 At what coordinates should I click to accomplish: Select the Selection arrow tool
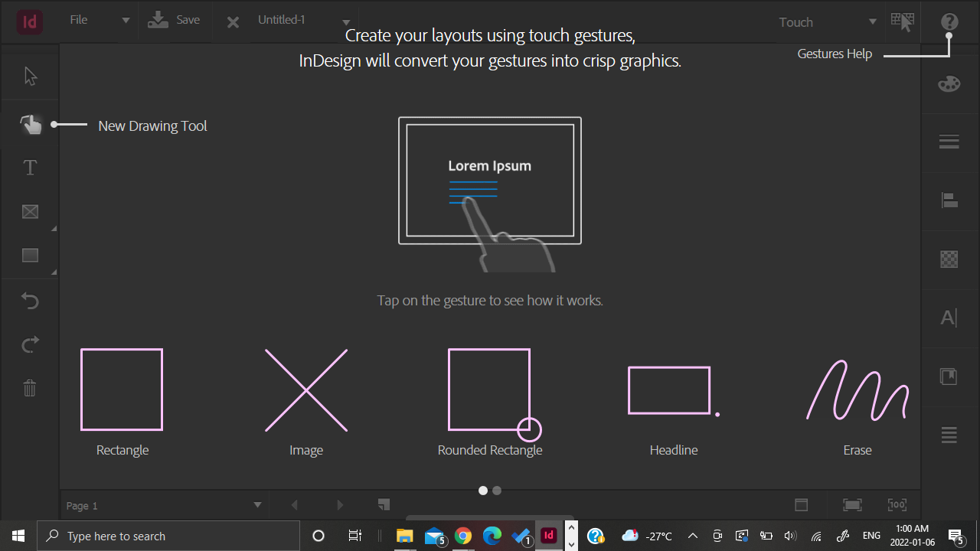(x=29, y=75)
